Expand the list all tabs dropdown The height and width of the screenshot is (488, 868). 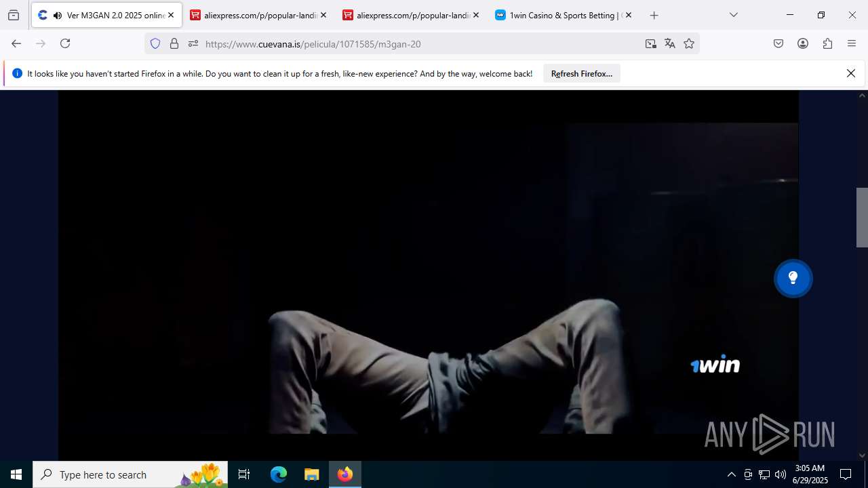tap(733, 15)
